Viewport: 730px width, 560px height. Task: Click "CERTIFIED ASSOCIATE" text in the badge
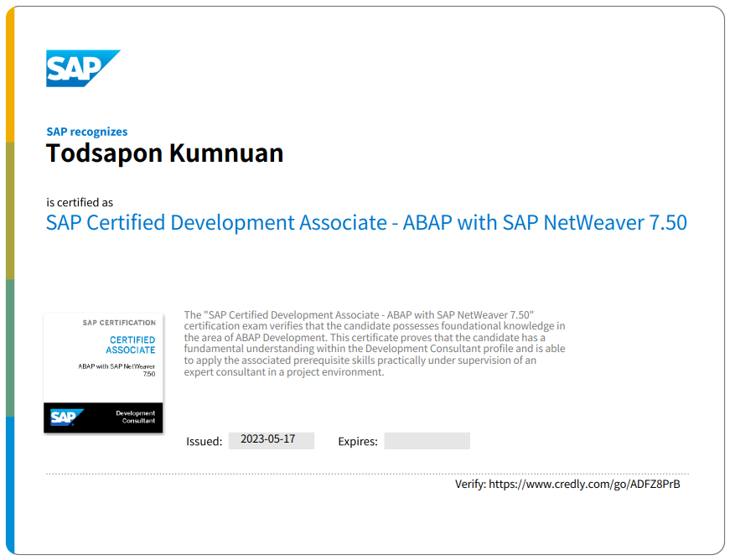[x=131, y=345]
